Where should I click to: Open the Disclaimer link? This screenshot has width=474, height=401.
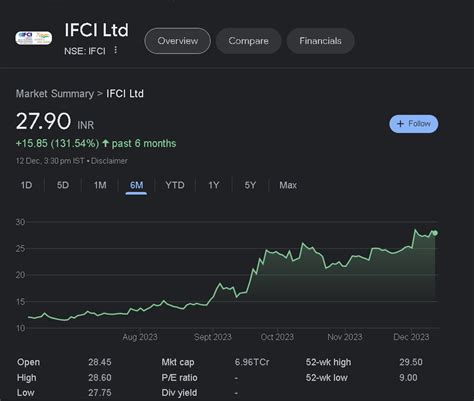coord(109,161)
